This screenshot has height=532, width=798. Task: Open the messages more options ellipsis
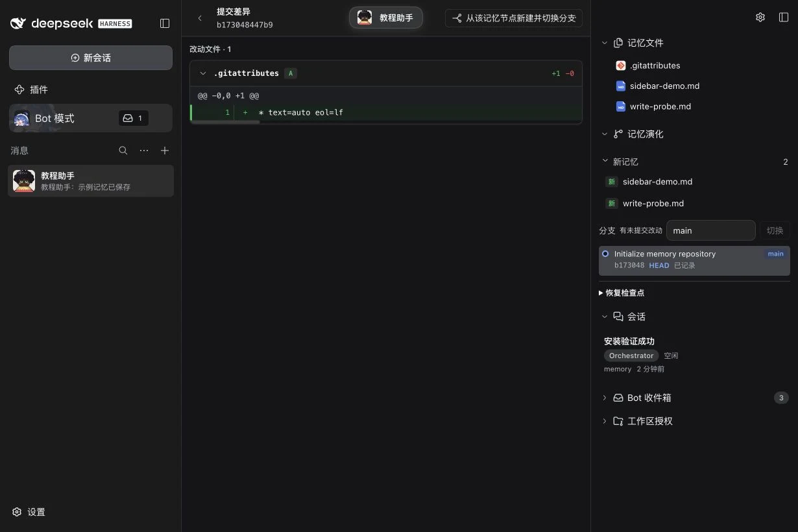[144, 151]
